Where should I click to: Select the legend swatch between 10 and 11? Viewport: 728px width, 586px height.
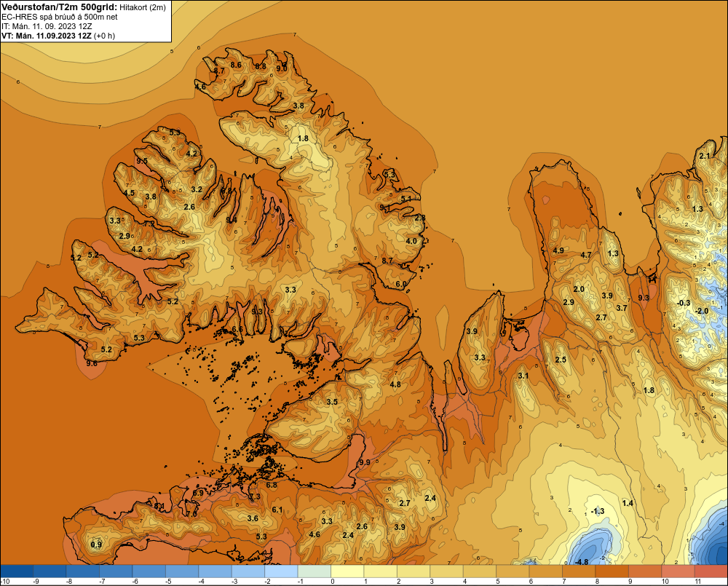(x=678, y=571)
